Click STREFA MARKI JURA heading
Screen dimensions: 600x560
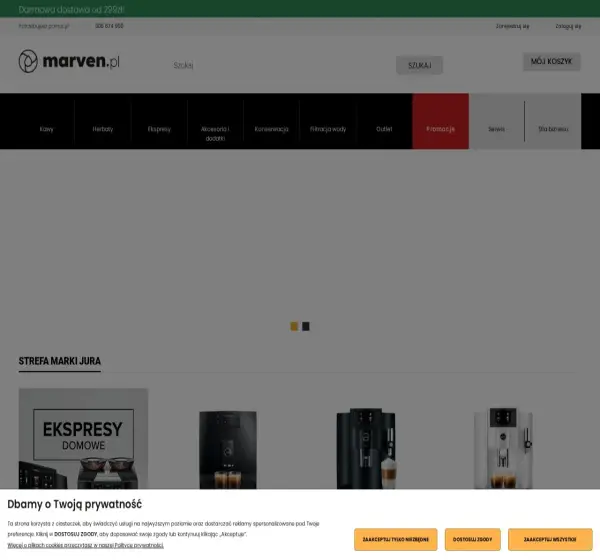pyautogui.click(x=60, y=361)
